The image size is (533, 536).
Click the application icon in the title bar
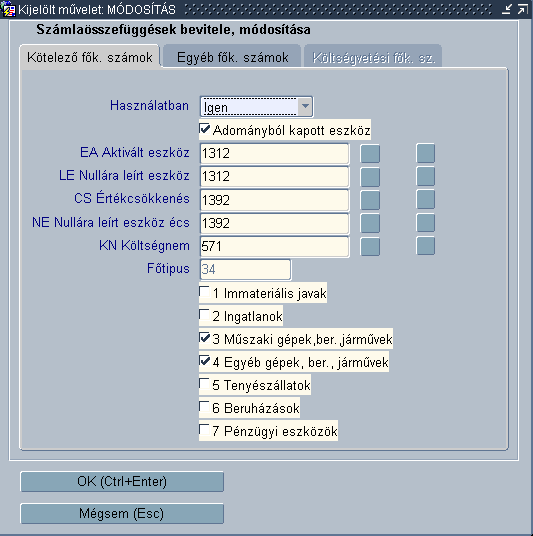point(8,9)
